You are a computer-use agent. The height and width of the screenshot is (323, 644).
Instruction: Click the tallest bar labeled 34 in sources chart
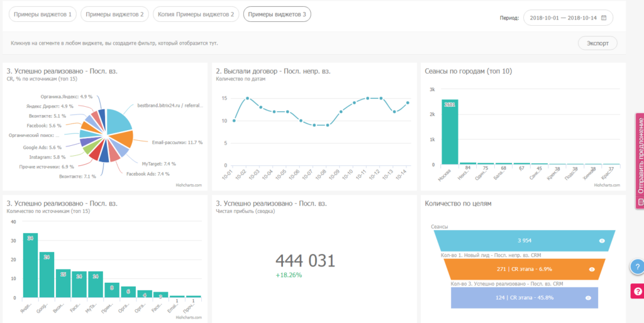[30, 264]
